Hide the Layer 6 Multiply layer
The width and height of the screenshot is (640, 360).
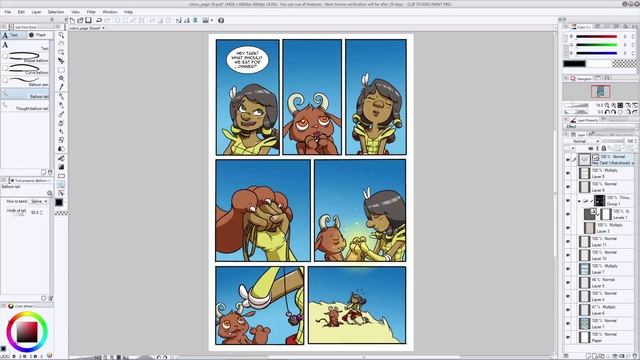[x=568, y=310]
